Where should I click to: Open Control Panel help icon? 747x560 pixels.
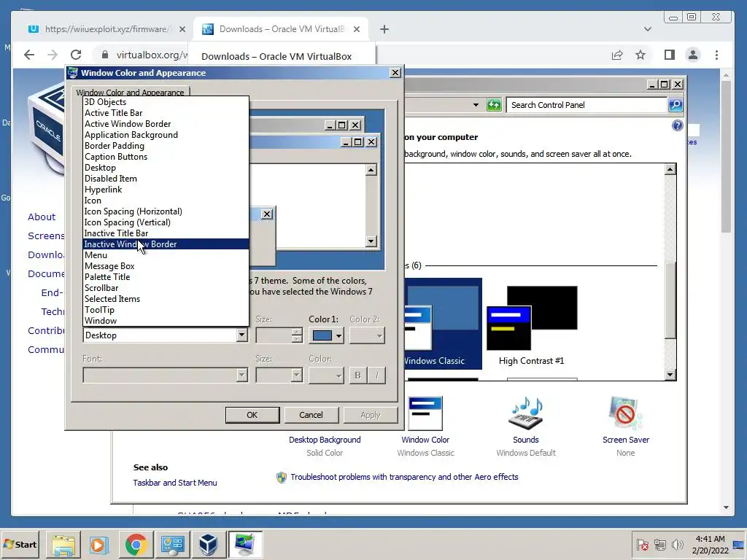coord(678,125)
